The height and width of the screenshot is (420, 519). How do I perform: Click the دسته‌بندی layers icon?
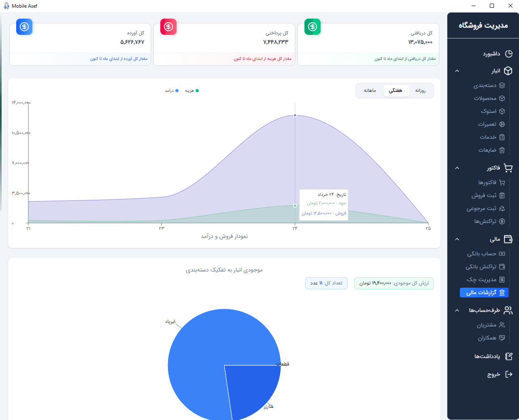click(502, 85)
